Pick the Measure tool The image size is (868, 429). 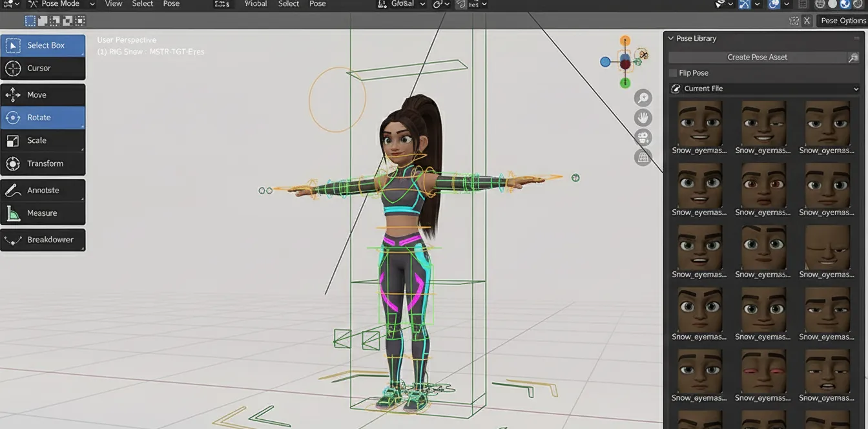pos(43,213)
